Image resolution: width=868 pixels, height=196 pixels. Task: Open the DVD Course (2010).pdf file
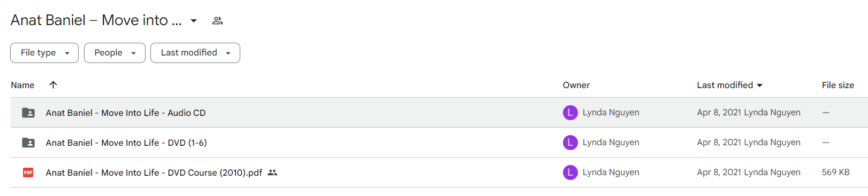(154, 173)
